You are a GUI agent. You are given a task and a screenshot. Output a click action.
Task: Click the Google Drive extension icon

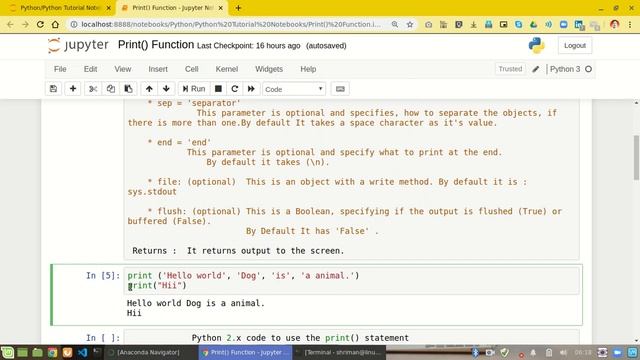pos(533,24)
